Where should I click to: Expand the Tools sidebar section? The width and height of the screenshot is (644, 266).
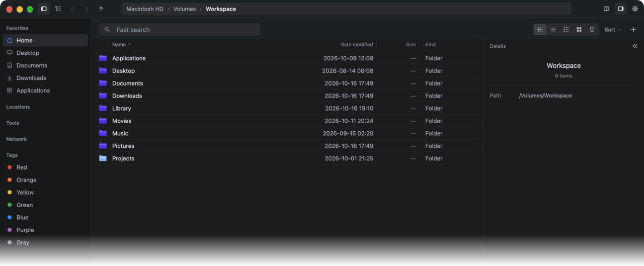click(x=13, y=123)
